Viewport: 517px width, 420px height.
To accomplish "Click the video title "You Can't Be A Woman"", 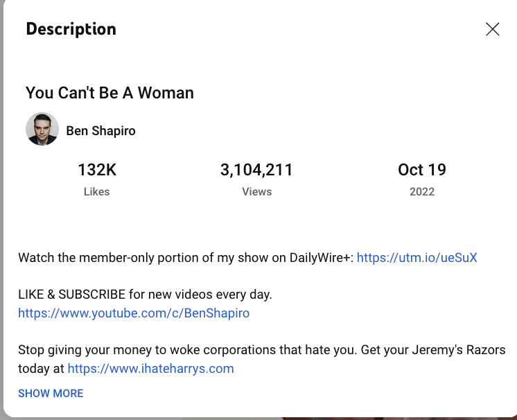I will (109, 93).
